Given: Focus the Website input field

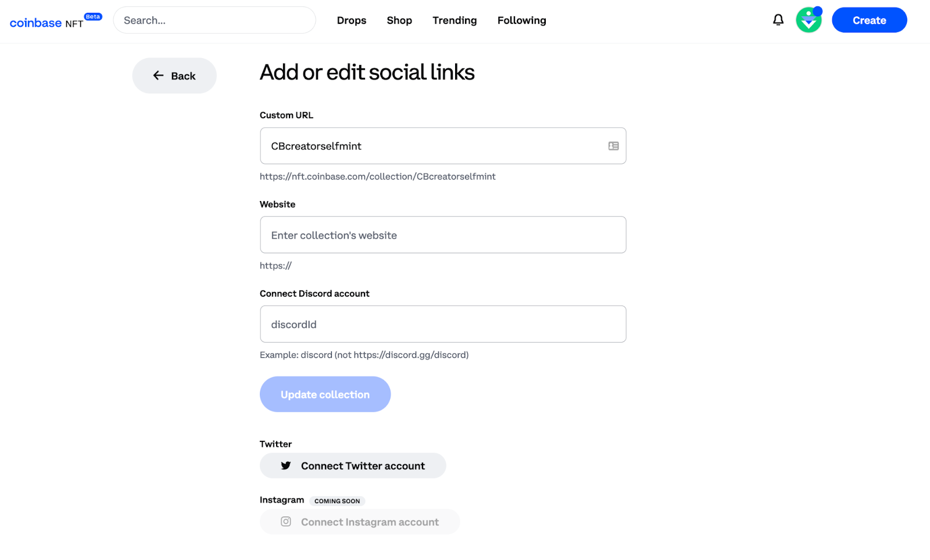Looking at the screenshot, I should 443,235.
